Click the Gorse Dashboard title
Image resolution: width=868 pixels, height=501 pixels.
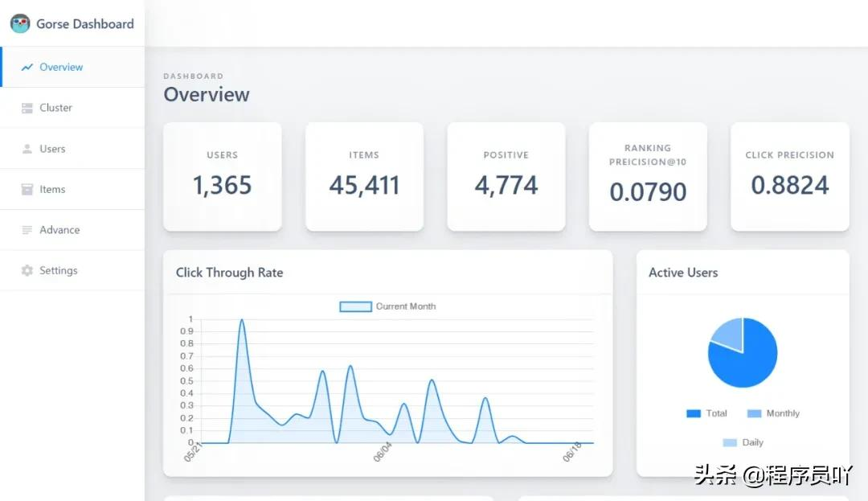tap(85, 24)
